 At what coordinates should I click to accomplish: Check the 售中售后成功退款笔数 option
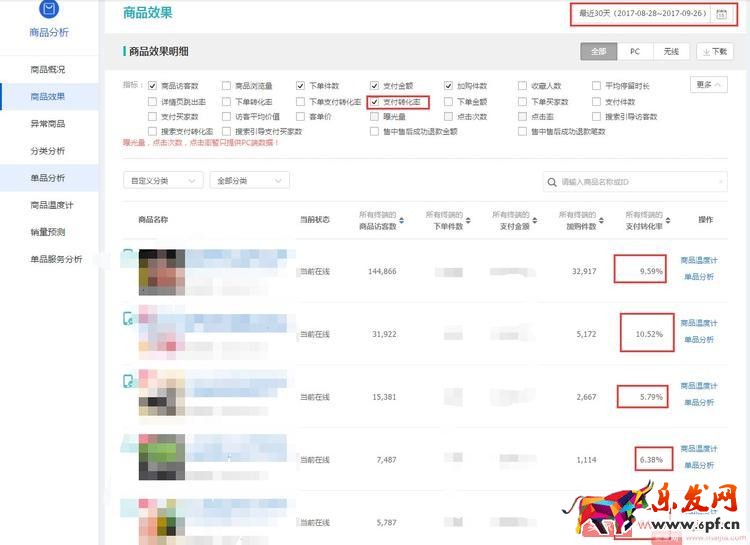pos(522,131)
